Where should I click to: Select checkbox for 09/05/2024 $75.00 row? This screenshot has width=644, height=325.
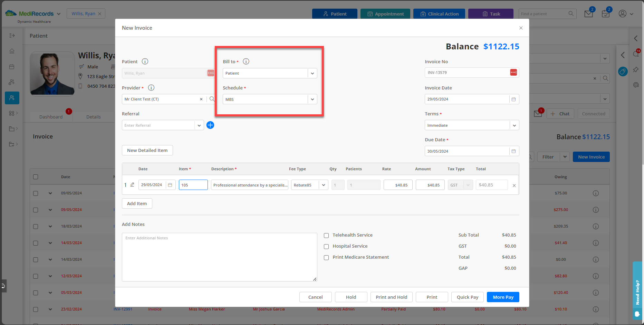(36, 193)
